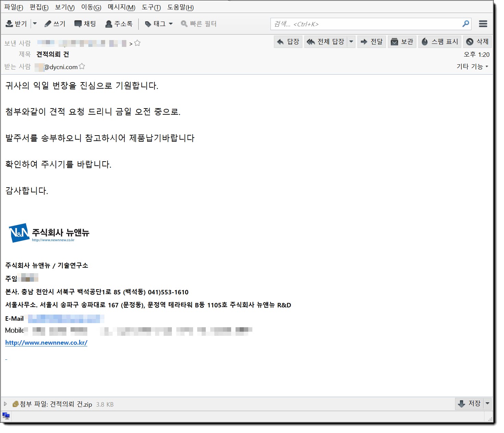Click the blurred E-Mail address link

pos(66,319)
